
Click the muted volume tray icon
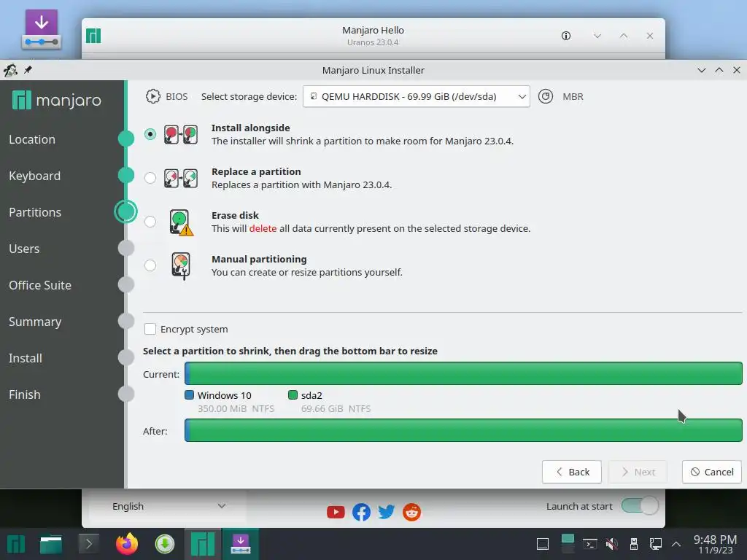[x=612, y=544]
